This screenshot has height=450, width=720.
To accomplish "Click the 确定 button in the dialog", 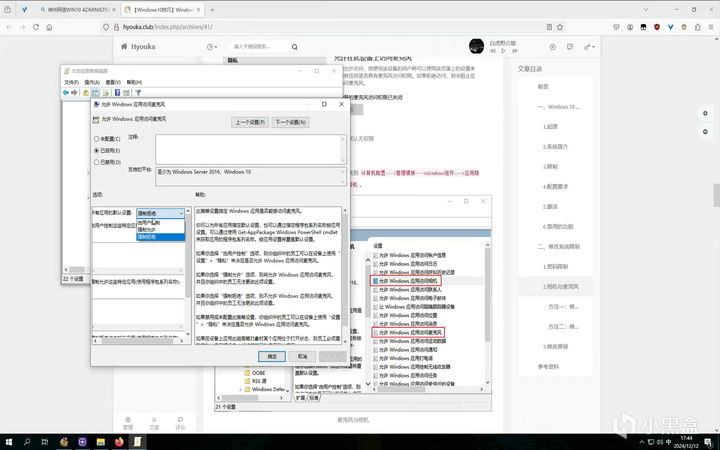I will click(x=272, y=355).
